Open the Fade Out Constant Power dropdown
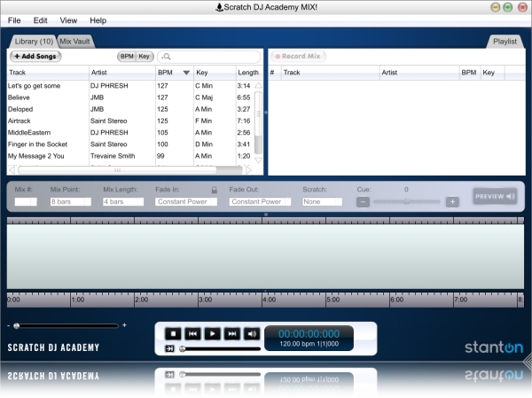Image resolution: width=532 pixels, height=398 pixels. click(x=260, y=202)
